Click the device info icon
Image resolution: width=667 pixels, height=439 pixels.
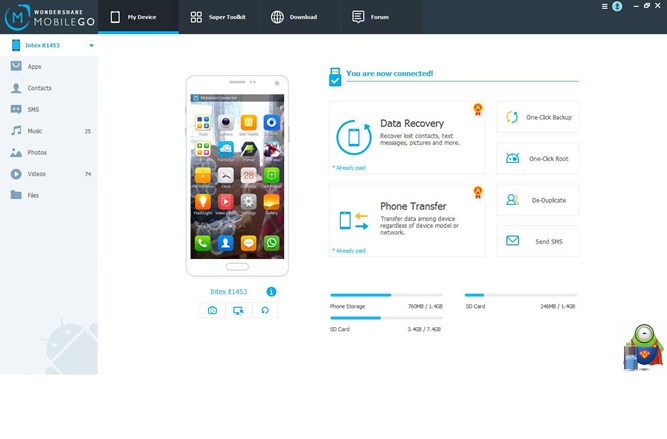(271, 291)
